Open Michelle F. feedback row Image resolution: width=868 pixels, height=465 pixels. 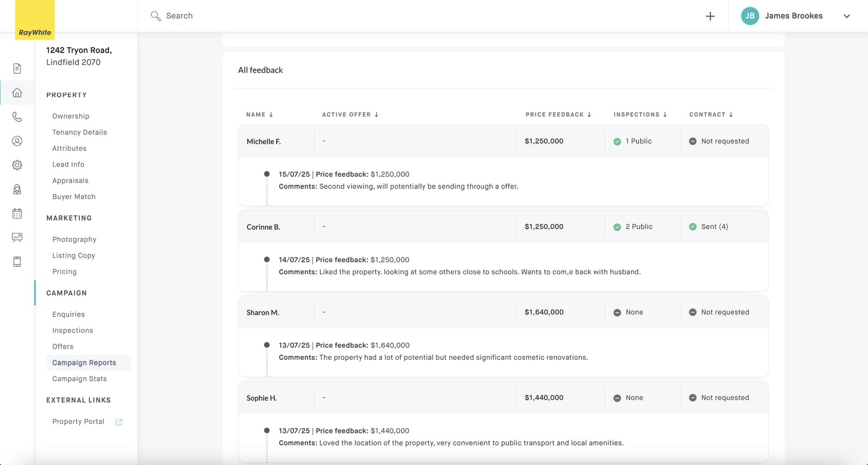(264, 141)
